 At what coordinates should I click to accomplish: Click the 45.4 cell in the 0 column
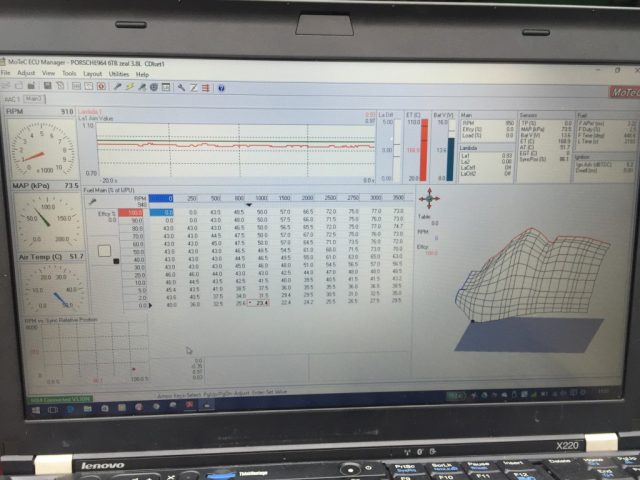click(x=171, y=290)
